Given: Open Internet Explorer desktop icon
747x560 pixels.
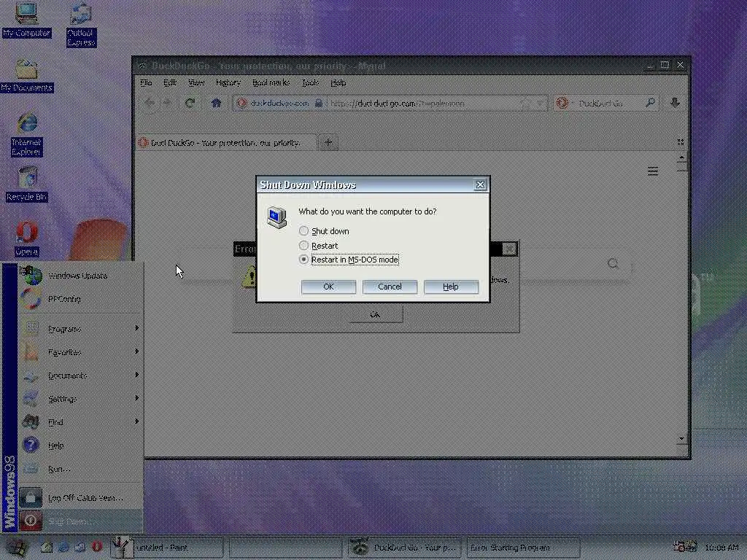Looking at the screenshot, I should click(27, 135).
